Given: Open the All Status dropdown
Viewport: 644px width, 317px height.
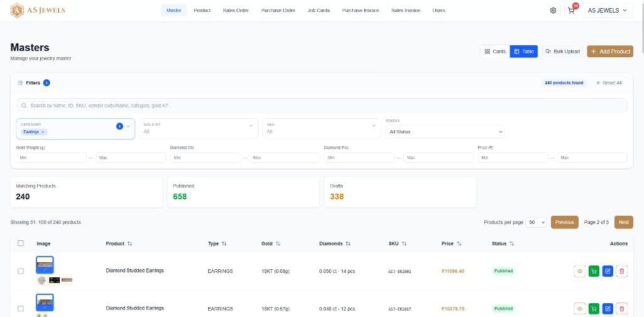Looking at the screenshot, I should click(445, 131).
